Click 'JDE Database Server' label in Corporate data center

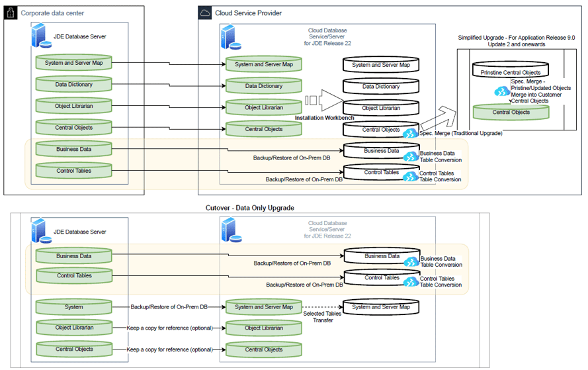80,36
